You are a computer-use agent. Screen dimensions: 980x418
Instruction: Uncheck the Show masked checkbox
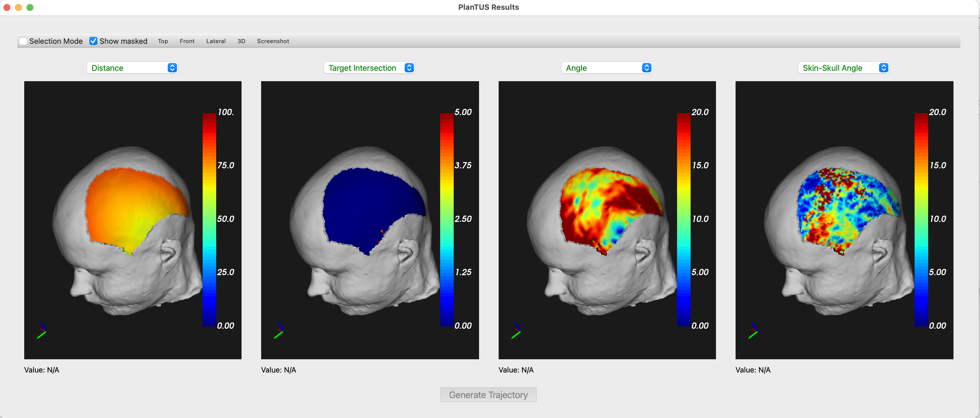tap(93, 41)
